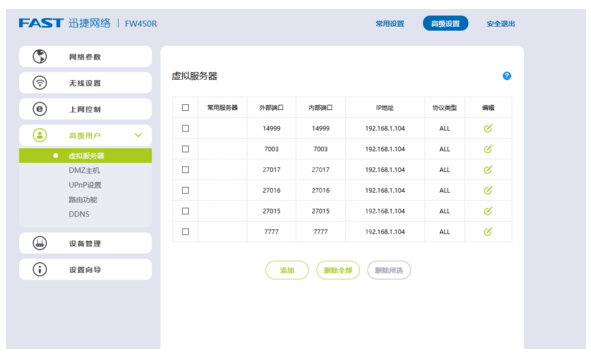Click external port value 27017

pyautogui.click(x=271, y=170)
